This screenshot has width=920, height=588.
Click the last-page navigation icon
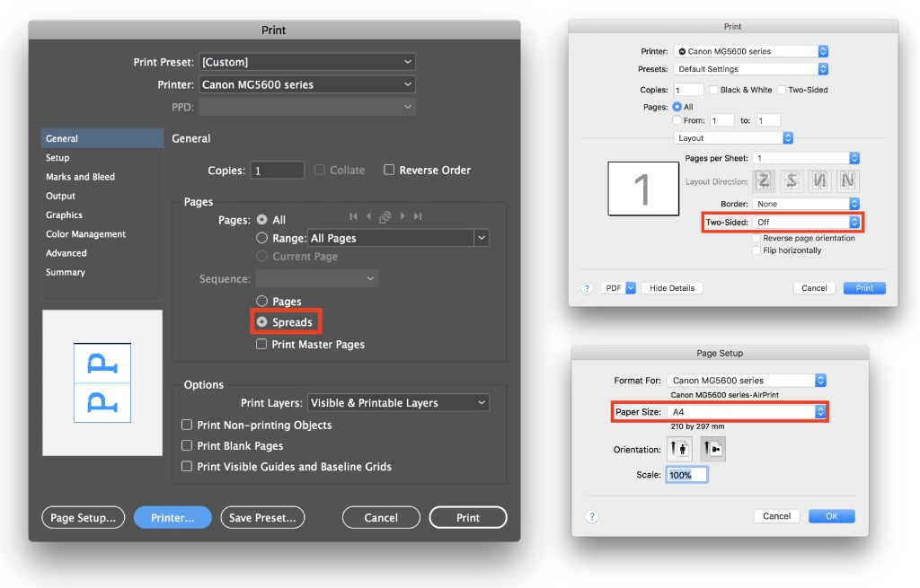[x=419, y=216]
